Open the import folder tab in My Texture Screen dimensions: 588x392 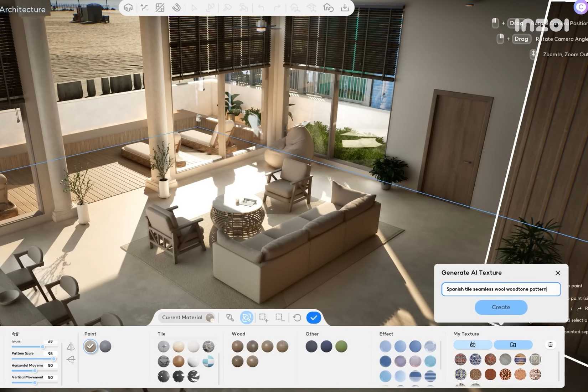click(513, 345)
